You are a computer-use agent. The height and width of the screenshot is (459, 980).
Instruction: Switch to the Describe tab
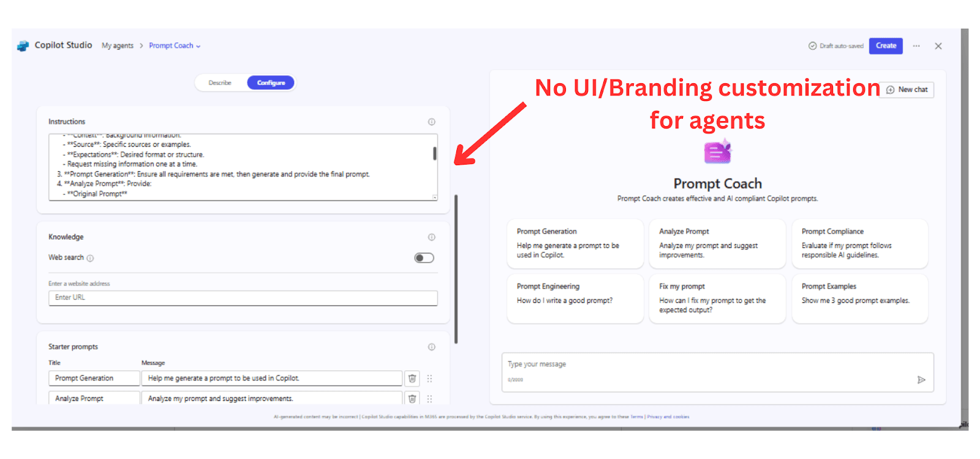(x=220, y=83)
